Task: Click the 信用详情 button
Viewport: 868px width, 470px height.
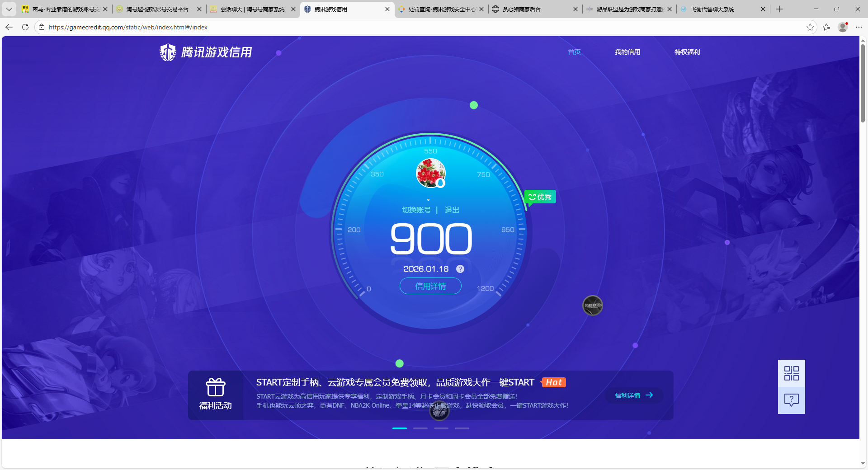Action: pyautogui.click(x=430, y=286)
